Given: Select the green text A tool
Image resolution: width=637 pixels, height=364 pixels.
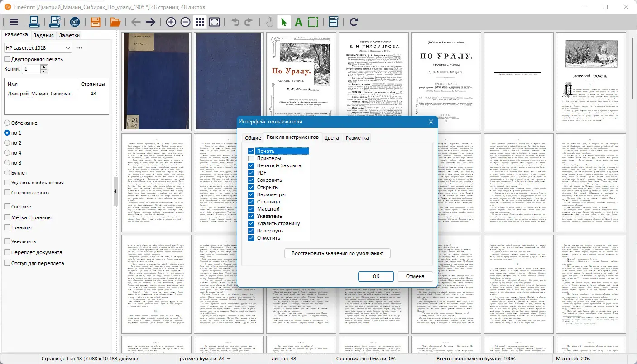Looking at the screenshot, I should click(298, 22).
